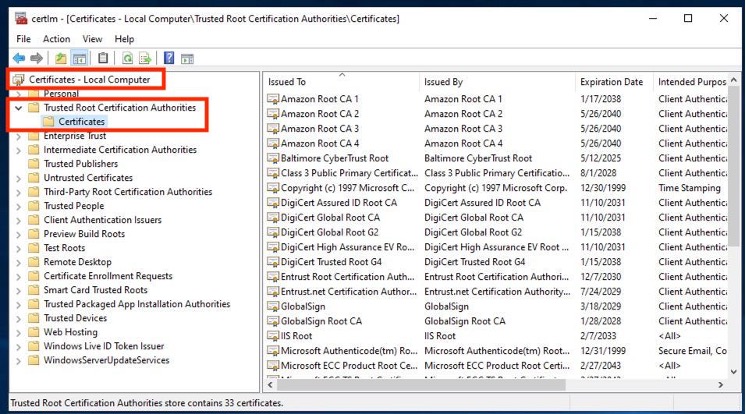Image resolution: width=746 pixels, height=414 pixels.
Task: Expand Third-Party Root Certification Authorities arrow
Action: [19, 192]
